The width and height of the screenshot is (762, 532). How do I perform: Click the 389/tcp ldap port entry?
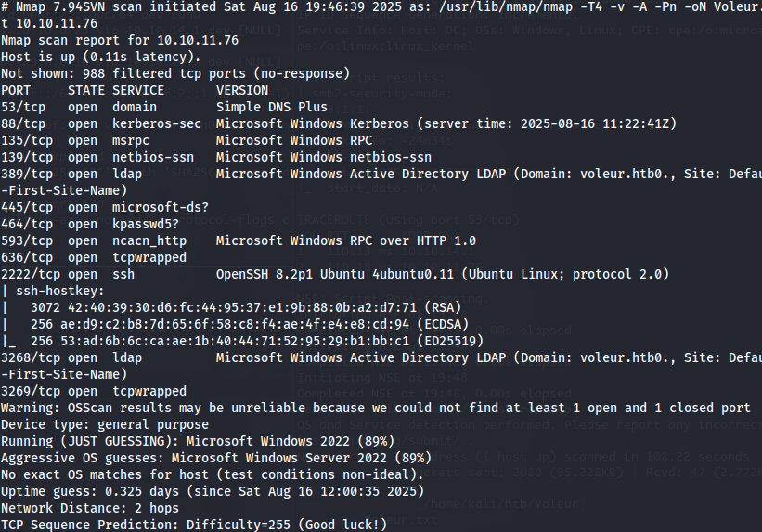(x=381, y=175)
